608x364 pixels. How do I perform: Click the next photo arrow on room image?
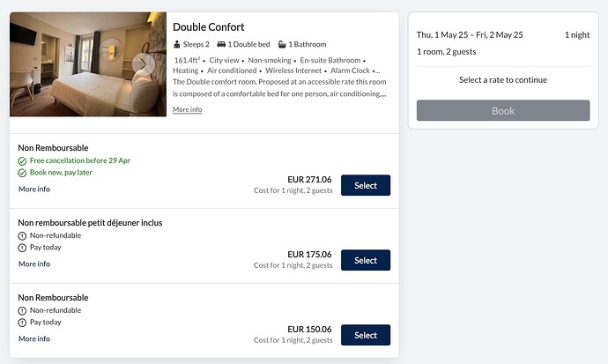point(142,64)
